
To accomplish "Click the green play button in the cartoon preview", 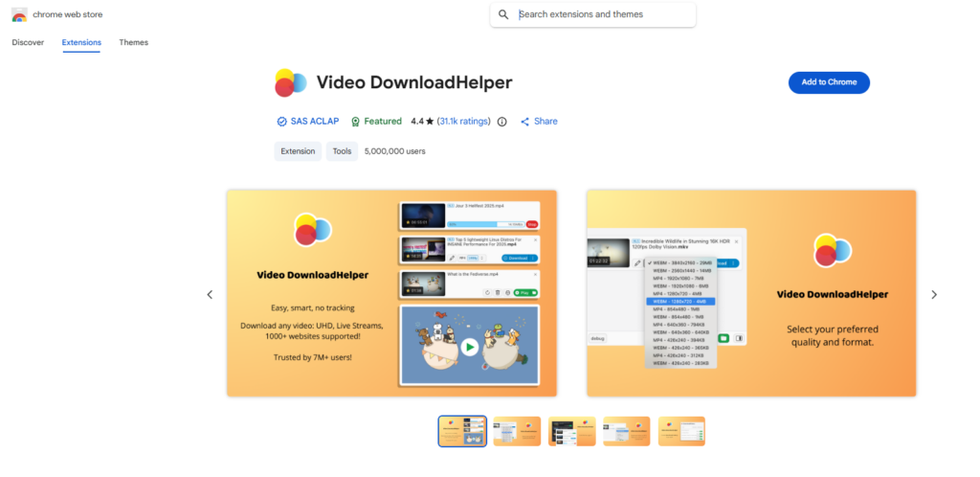I will click(x=469, y=347).
